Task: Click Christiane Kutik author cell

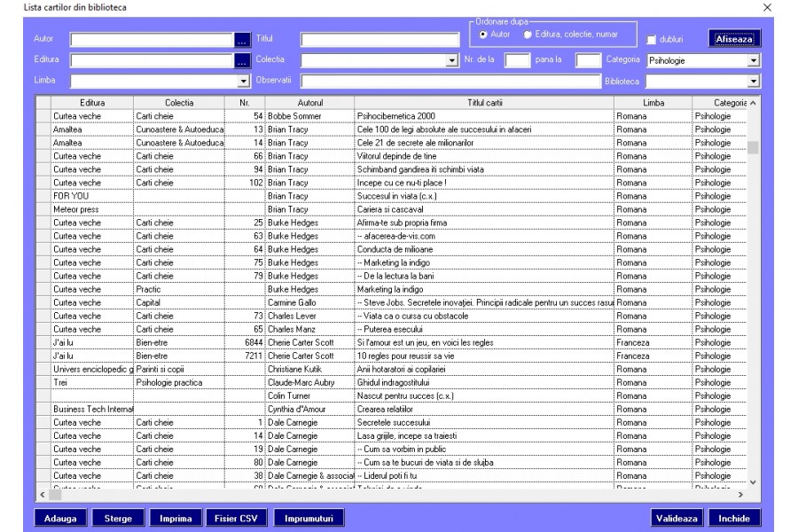Action: coord(309,369)
